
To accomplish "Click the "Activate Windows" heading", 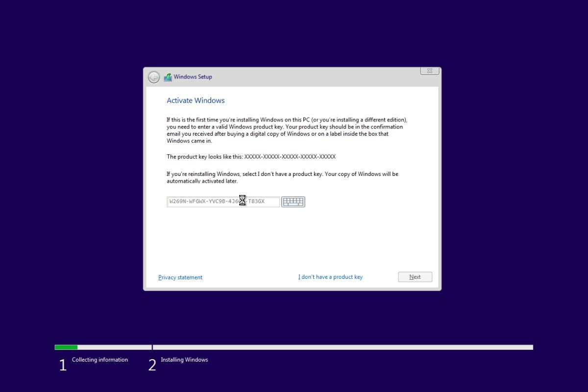I will (x=196, y=100).
